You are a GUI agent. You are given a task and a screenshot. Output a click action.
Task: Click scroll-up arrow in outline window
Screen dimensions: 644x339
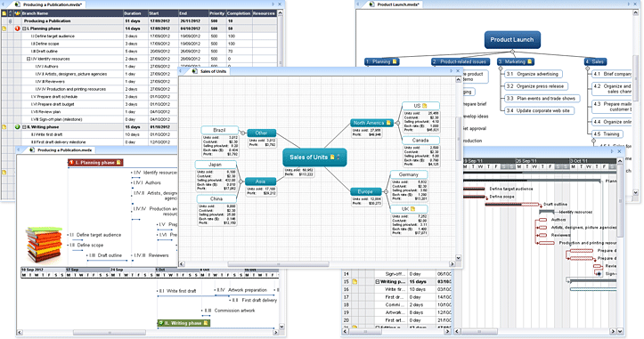281,13
